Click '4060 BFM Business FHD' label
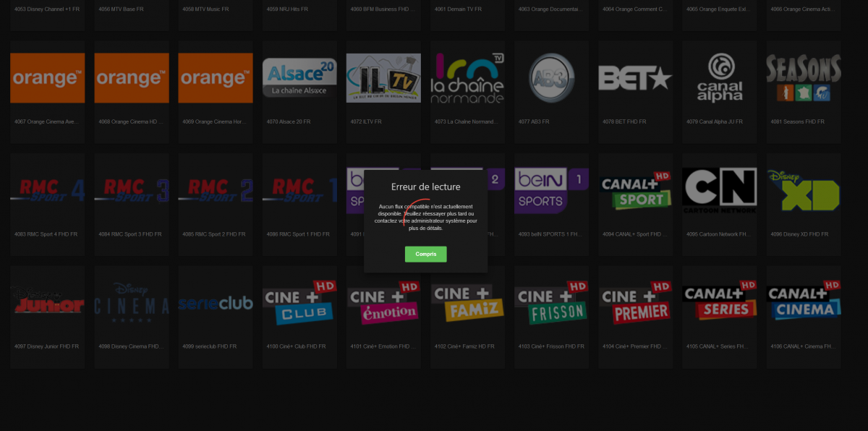Screen dimensions: 868x431 click(383, 9)
